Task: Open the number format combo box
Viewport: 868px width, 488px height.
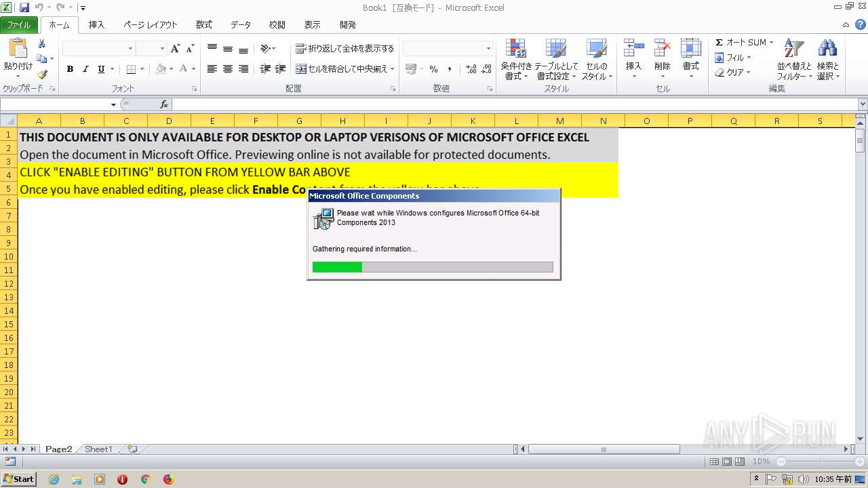Action: pyautogui.click(x=448, y=49)
